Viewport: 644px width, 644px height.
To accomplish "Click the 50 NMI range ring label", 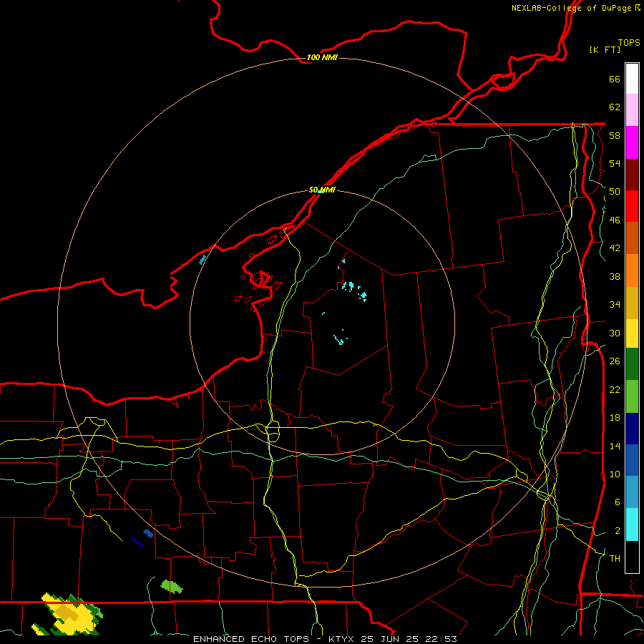I will point(322,190).
